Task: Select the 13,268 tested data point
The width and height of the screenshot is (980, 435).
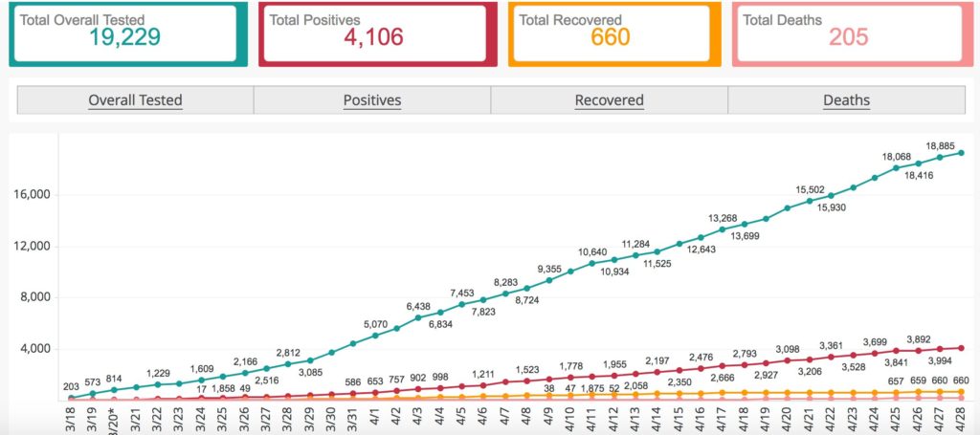Action: pos(723,229)
